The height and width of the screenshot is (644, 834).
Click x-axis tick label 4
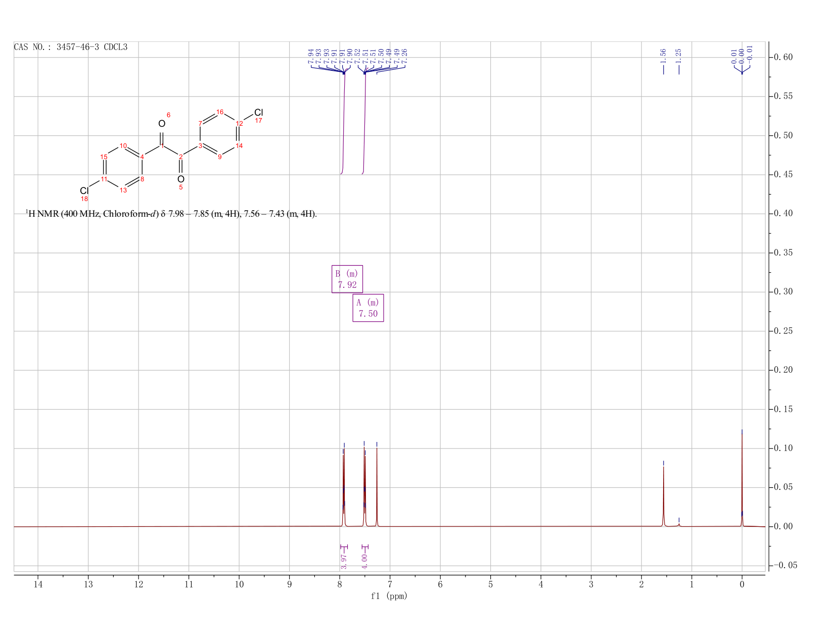(541, 584)
